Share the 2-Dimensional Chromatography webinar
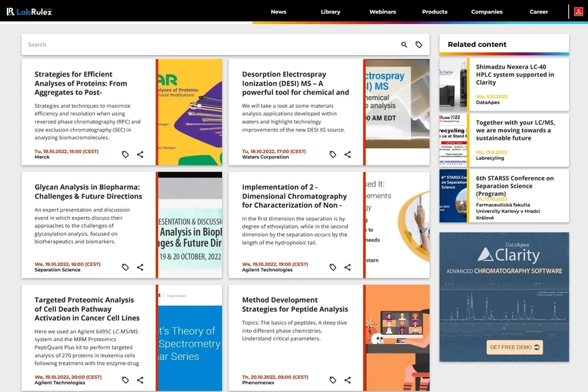 (x=348, y=267)
